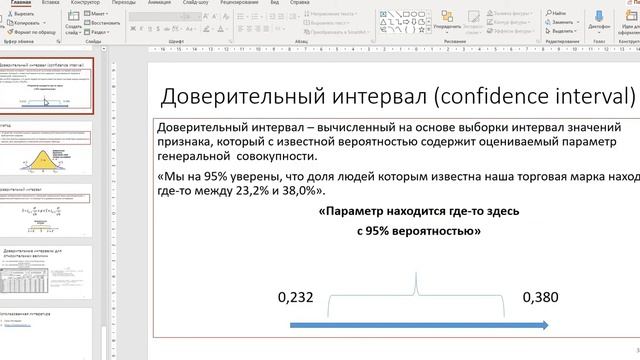Switch to the Рецензирование tab

click(x=239, y=2)
